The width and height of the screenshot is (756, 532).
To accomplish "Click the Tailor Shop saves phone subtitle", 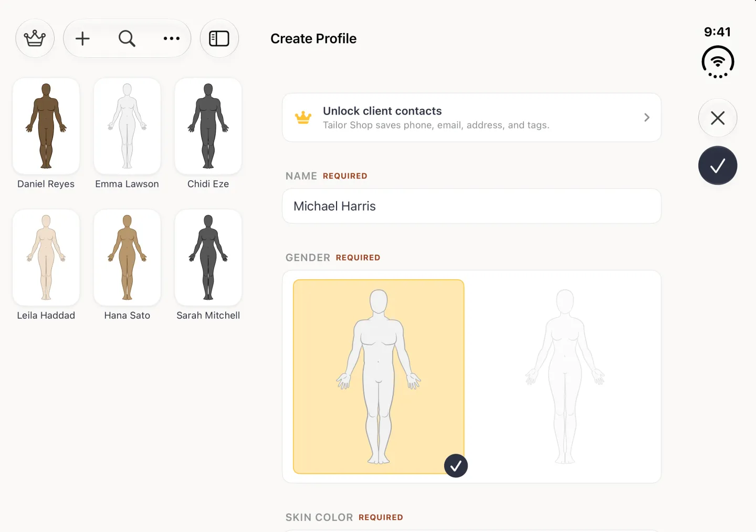I will (x=436, y=125).
